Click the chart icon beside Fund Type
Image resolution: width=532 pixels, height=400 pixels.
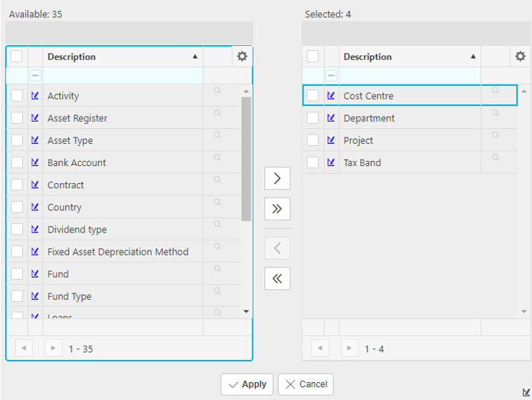pos(35,296)
